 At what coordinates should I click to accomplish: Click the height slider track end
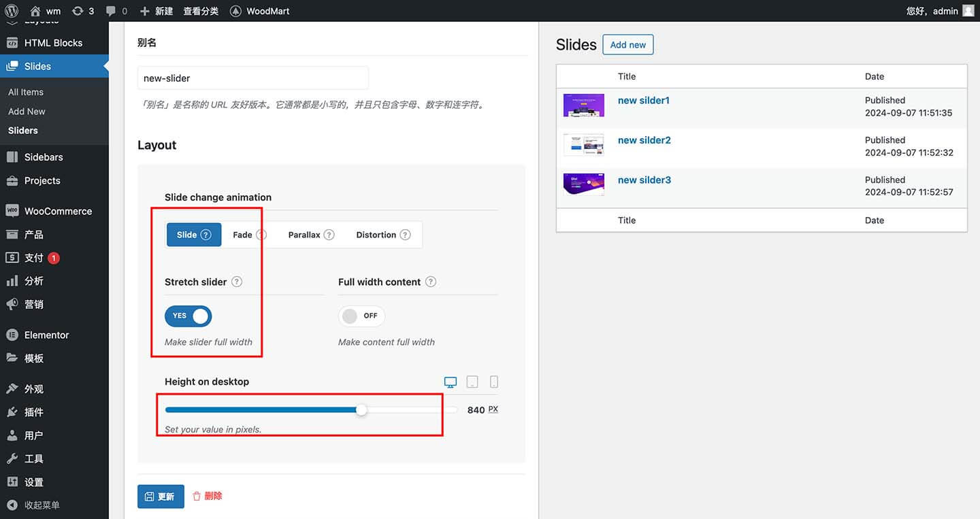click(454, 409)
